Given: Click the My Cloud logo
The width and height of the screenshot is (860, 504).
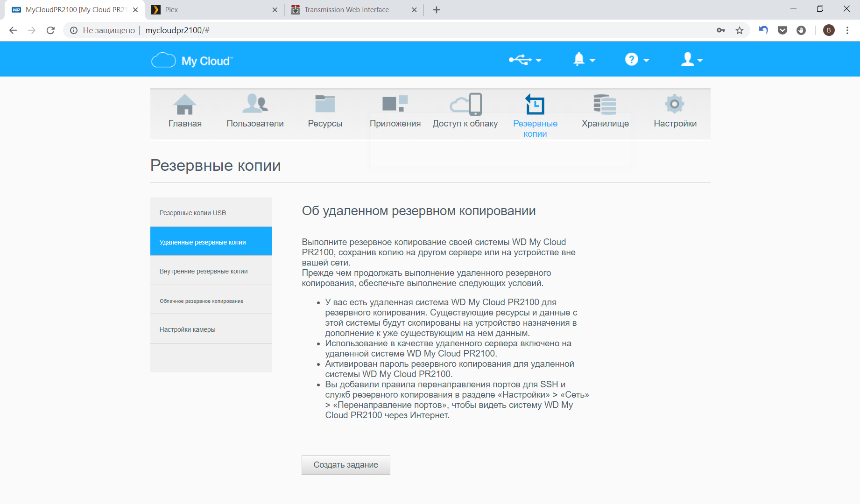Looking at the screenshot, I should click(192, 61).
